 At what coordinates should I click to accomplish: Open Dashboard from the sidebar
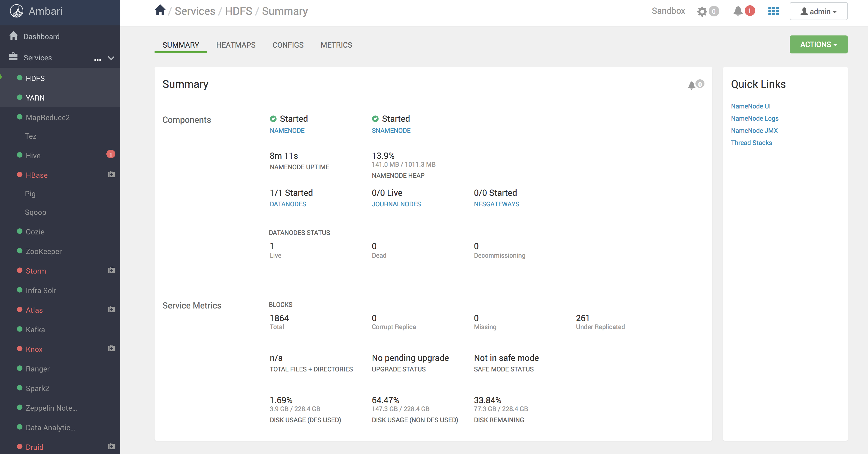point(41,36)
